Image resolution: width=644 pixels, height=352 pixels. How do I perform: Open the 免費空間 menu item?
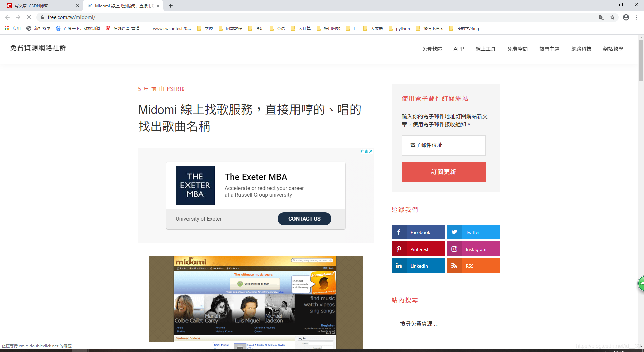[518, 49]
